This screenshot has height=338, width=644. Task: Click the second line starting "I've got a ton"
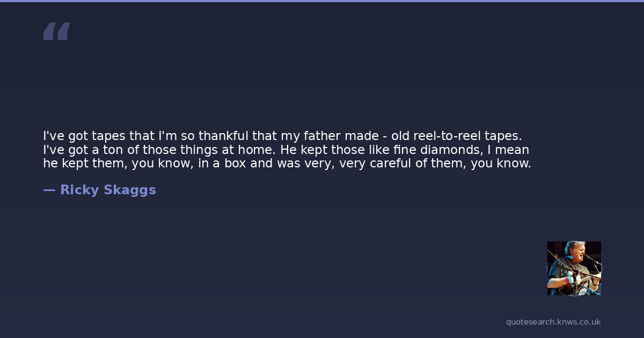(x=286, y=150)
